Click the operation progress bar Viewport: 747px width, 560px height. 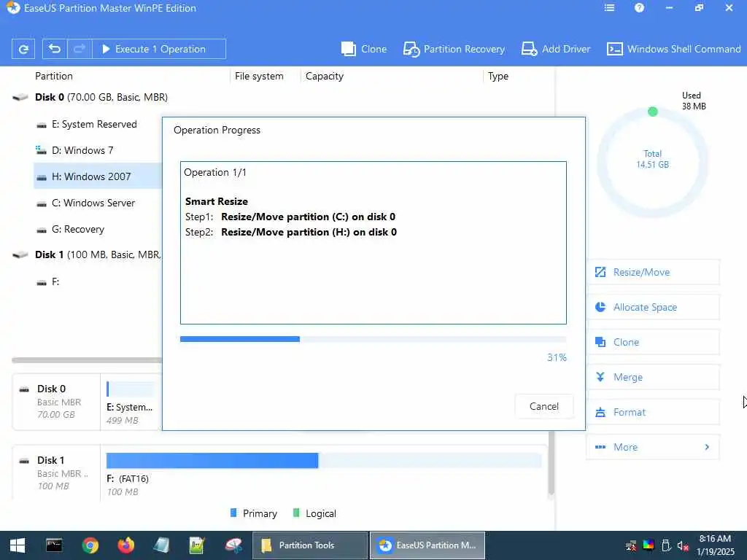373,339
